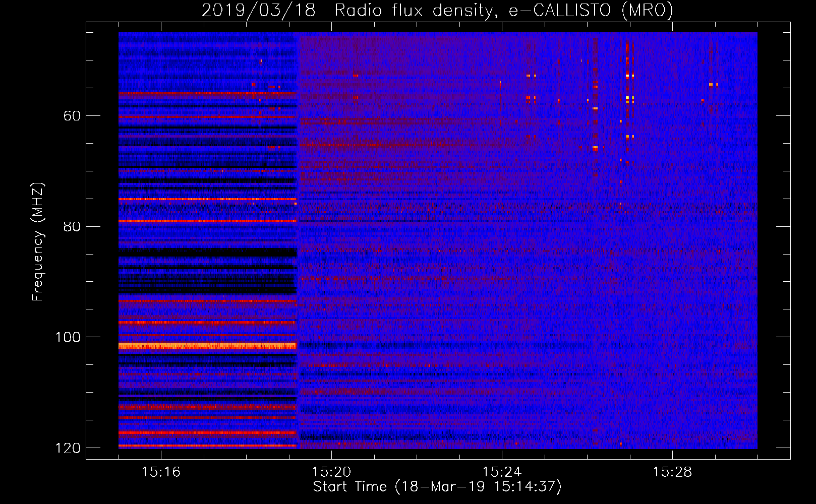Click the 15:24 time tick label
This screenshot has width=816, height=504.
pos(502,472)
